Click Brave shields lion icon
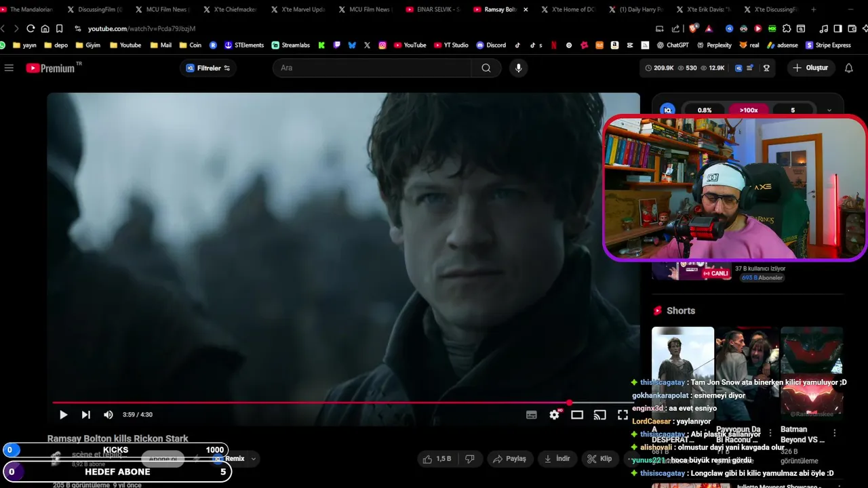This screenshot has width=868, height=488. tap(692, 28)
